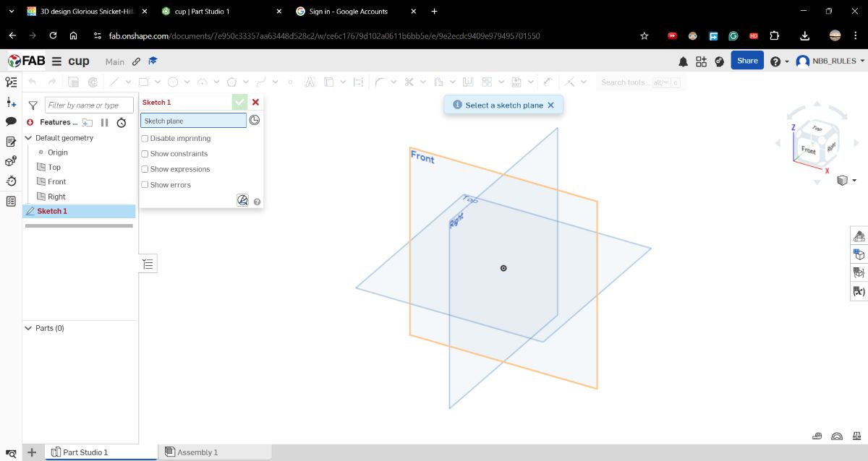Open the NB6_RULES account menu
The width and height of the screenshot is (868, 461).
(x=830, y=61)
